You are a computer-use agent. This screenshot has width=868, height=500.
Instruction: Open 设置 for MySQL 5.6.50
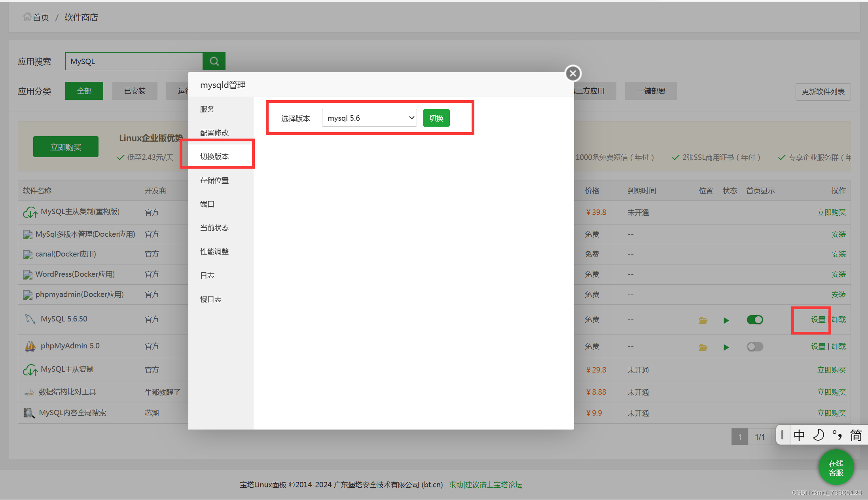click(x=818, y=319)
